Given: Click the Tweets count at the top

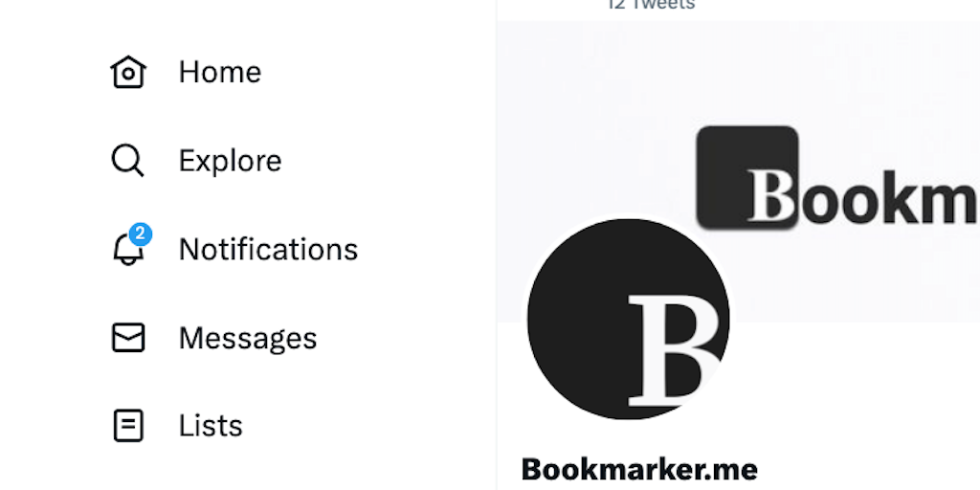Looking at the screenshot, I should pos(652,5).
